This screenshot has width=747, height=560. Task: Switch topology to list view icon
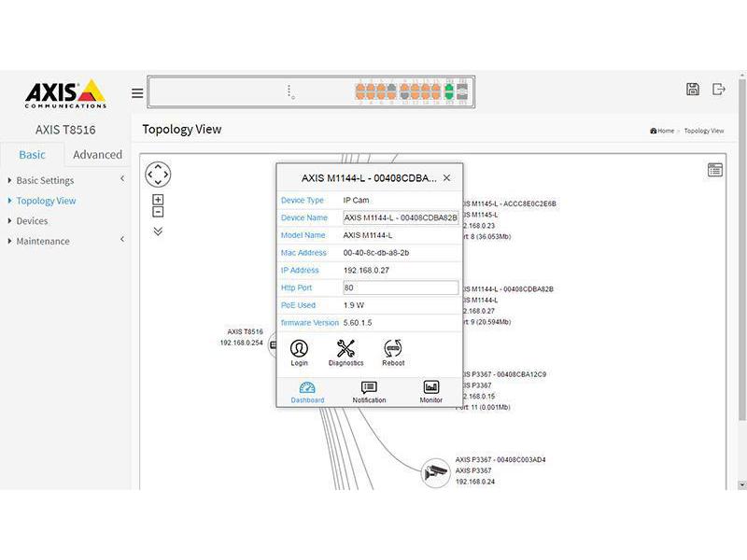click(714, 169)
